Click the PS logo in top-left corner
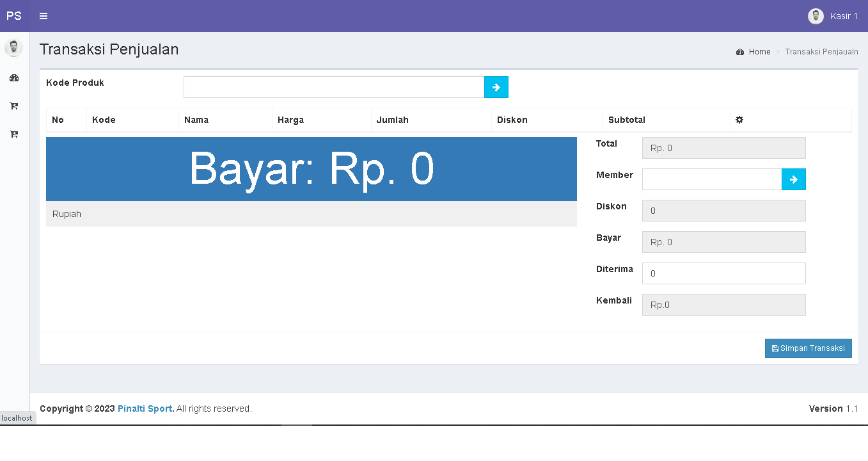 (x=14, y=16)
